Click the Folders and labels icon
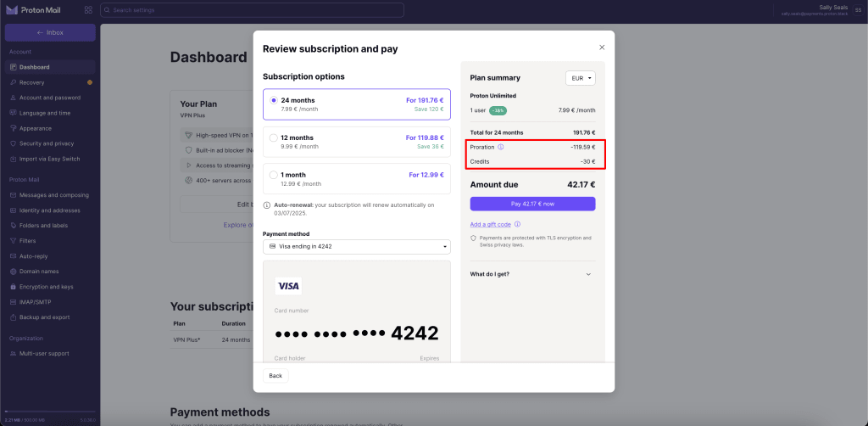The image size is (868, 426). pos(14,226)
